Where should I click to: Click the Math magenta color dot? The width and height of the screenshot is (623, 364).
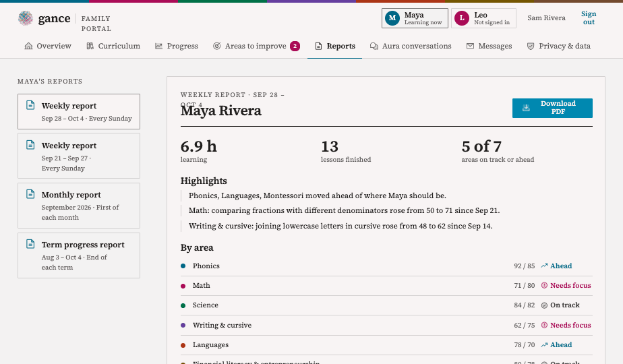tap(183, 286)
